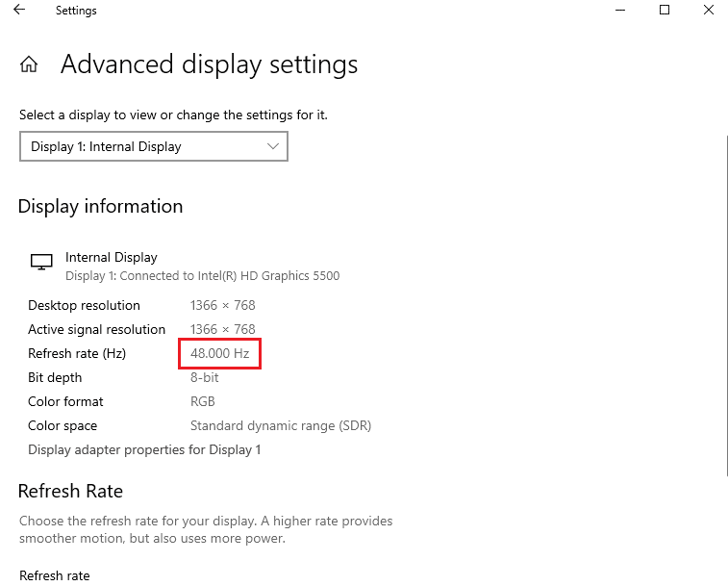
Task: Open Display adapter properties for Display 1
Action: click(x=144, y=449)
